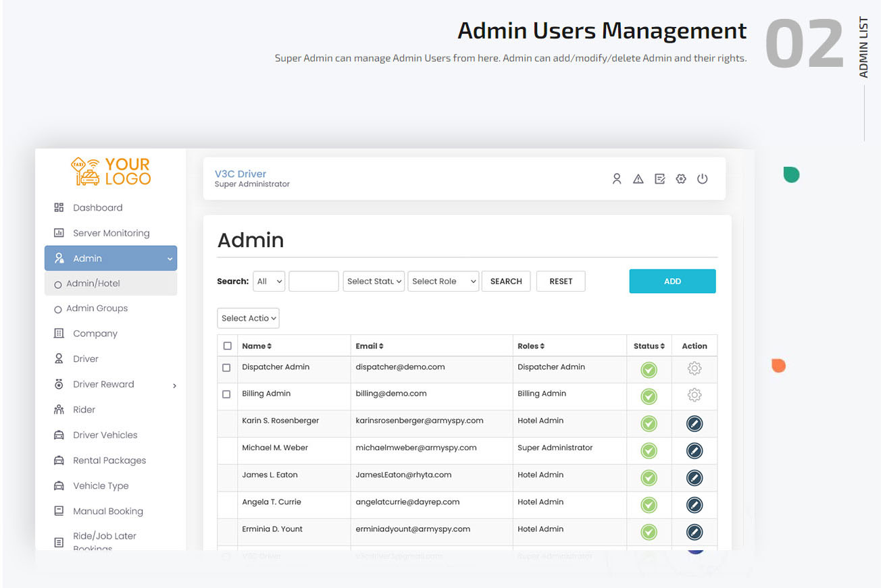This screenshot has height=588, width=885.
Task: Toggle active status for James L. Eaton
Action: 649,477
